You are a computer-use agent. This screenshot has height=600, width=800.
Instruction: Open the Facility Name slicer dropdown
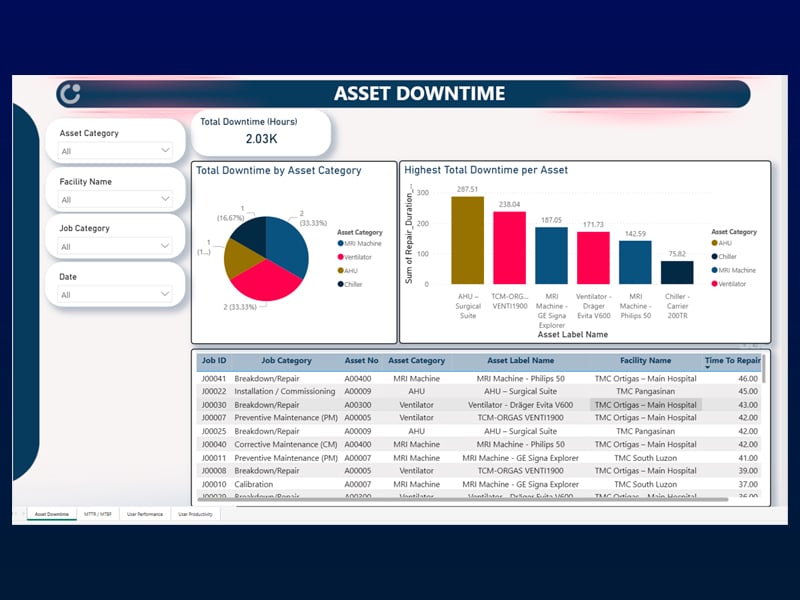(x=115, y=199)
